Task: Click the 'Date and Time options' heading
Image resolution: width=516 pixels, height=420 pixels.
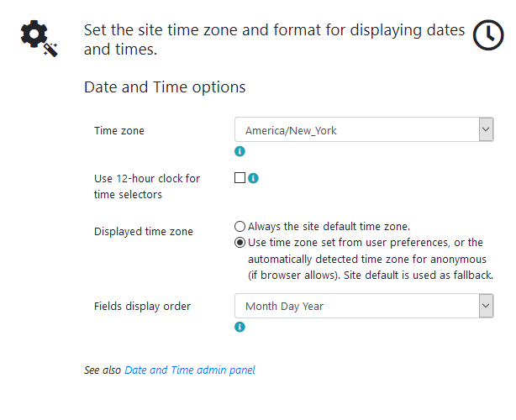Action: point(165,87)
